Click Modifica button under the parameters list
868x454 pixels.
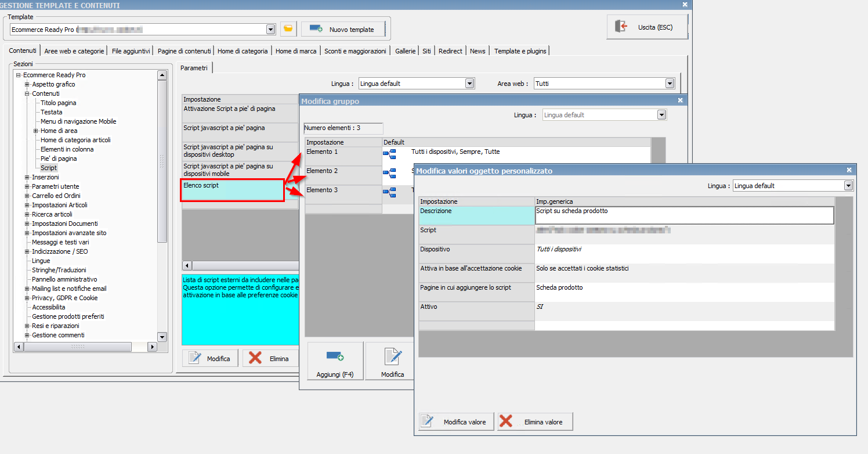[210, 358]
